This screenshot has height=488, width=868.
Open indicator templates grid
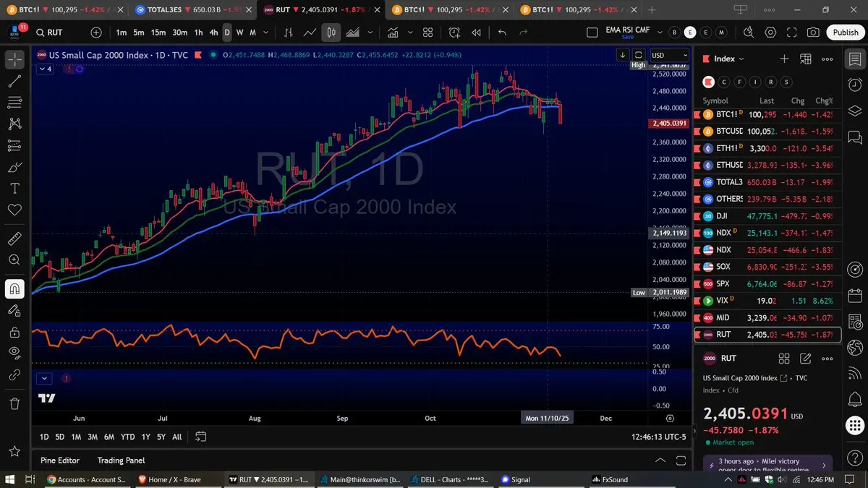pyautogui.click(x=427, y=33)
